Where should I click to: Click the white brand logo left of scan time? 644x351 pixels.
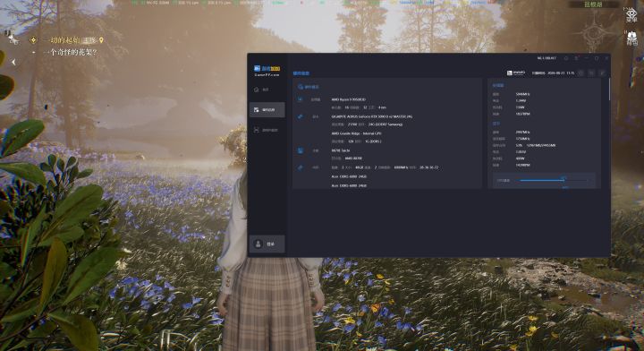point(516,73)
